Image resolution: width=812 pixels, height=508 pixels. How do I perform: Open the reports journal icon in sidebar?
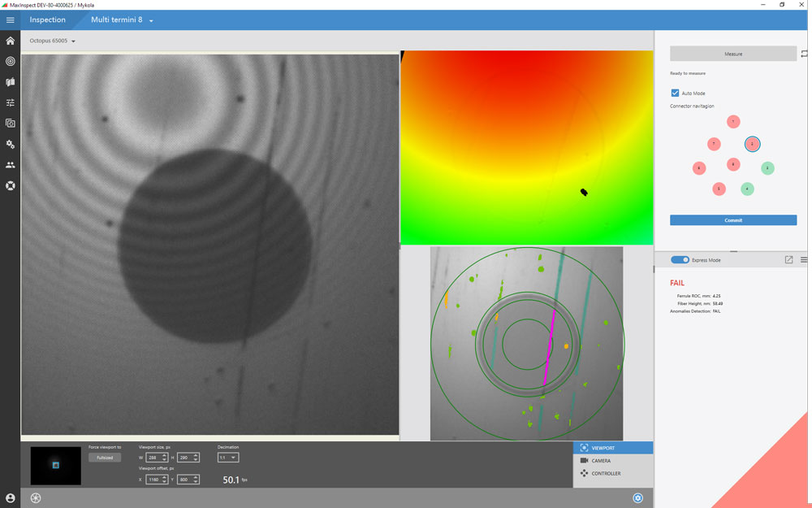tap(10, 81)
